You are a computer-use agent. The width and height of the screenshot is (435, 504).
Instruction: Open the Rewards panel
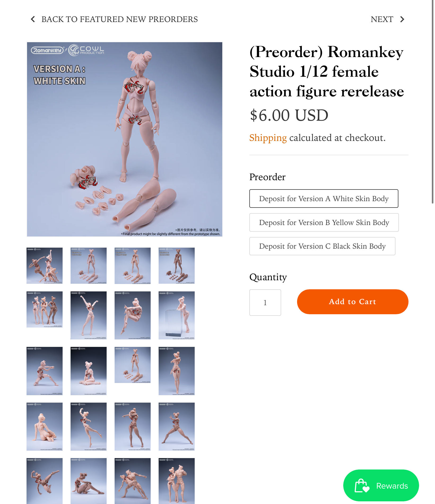point(381,485)
